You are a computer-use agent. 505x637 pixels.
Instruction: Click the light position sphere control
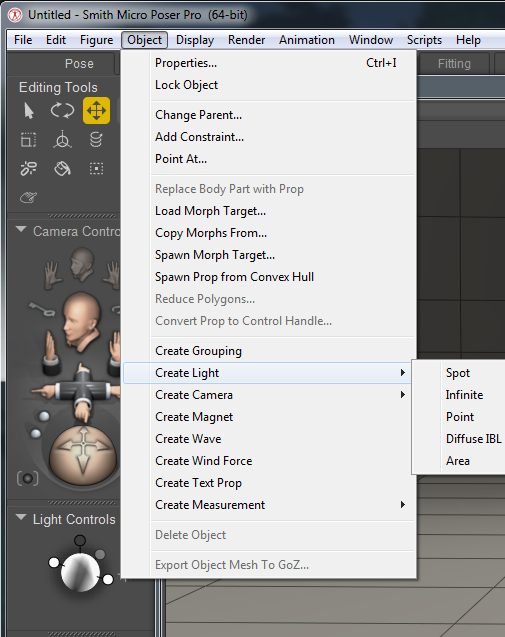[80, 573]
